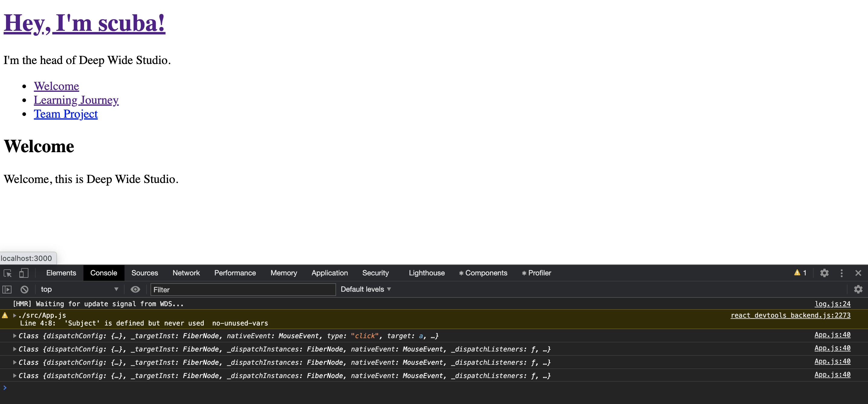Expand the first Class click event log
This screenshot has width=868, height=404.
click(15, 336)
